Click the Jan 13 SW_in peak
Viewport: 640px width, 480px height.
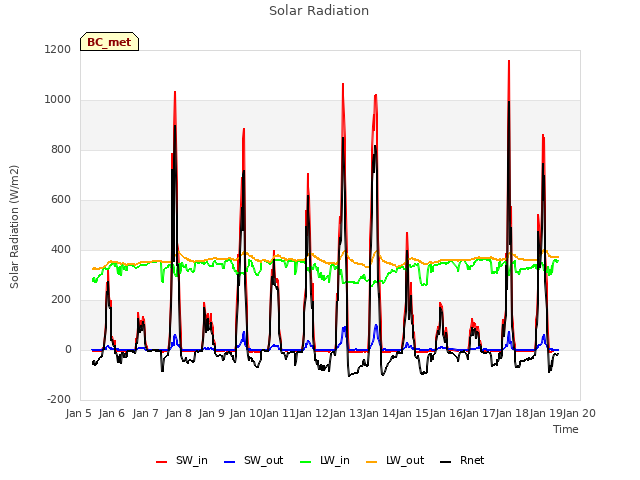[343, 84]
